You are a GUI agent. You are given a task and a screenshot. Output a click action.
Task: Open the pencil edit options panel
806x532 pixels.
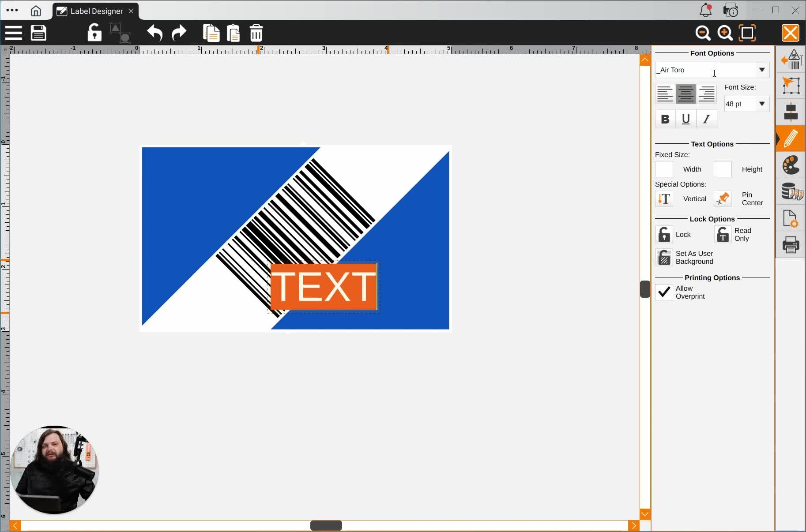click(791, 139)
